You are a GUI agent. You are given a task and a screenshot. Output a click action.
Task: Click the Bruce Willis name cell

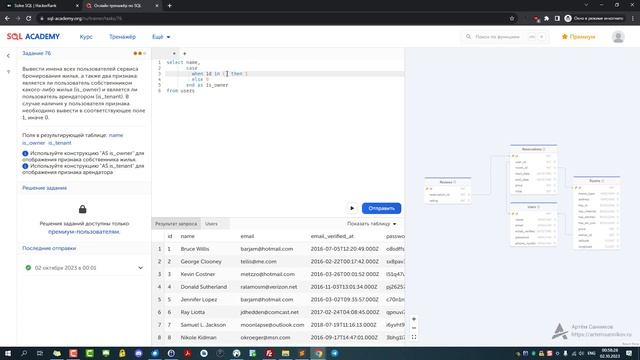coord(195,249)
